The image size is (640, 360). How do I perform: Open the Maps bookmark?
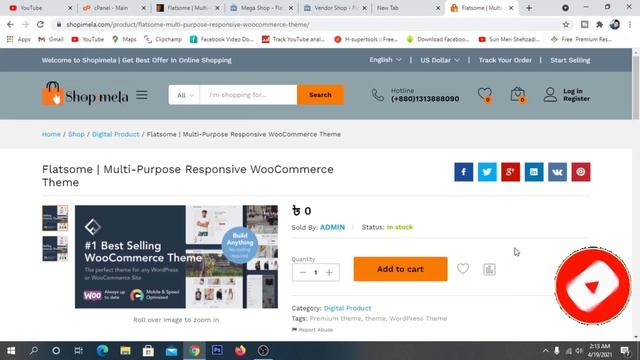click(124, 39)
